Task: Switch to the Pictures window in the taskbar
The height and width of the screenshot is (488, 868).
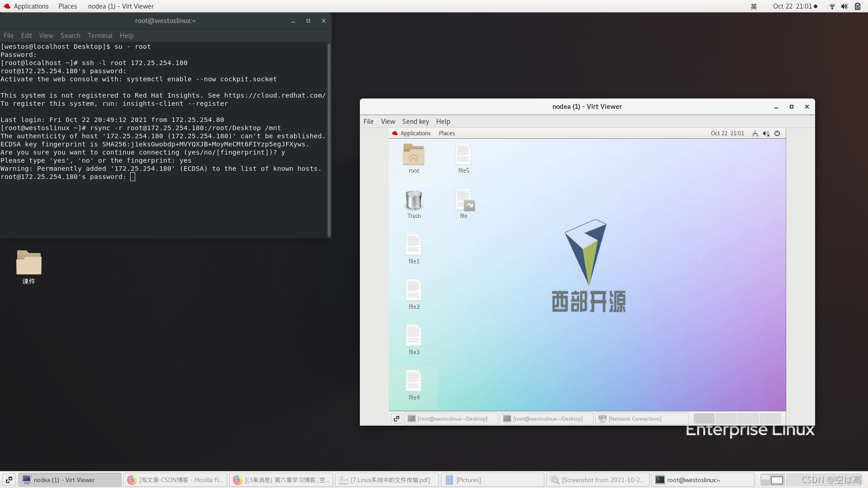Action: 492,480
